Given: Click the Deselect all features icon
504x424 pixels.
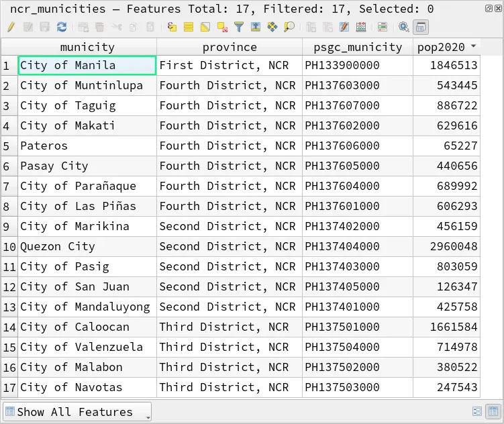Looking at the screenshot, I should tap(222, 27).
